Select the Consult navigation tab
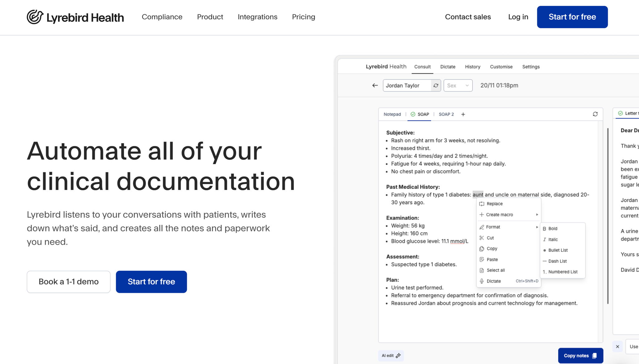639x364 pixels. tap(422, 67)
